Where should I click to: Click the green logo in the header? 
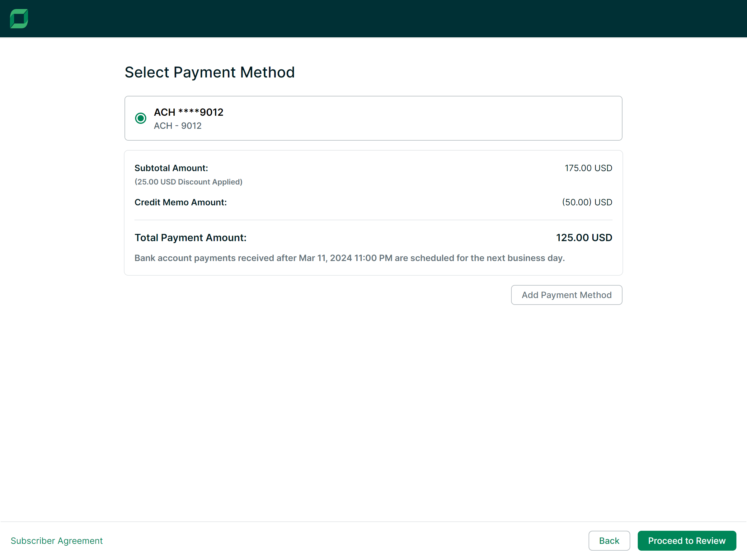pyautogui.click(x=19, y=19)
